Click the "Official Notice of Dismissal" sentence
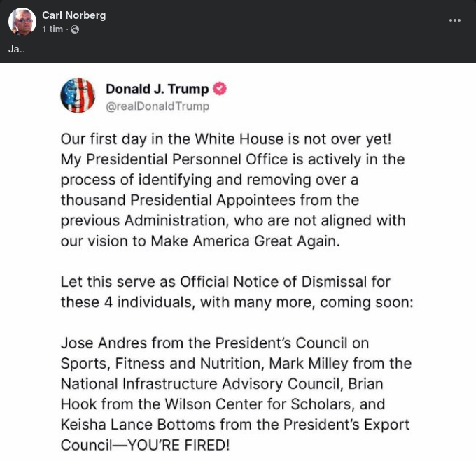The height and width of the screenshot is (461, 476). (273, 282)
